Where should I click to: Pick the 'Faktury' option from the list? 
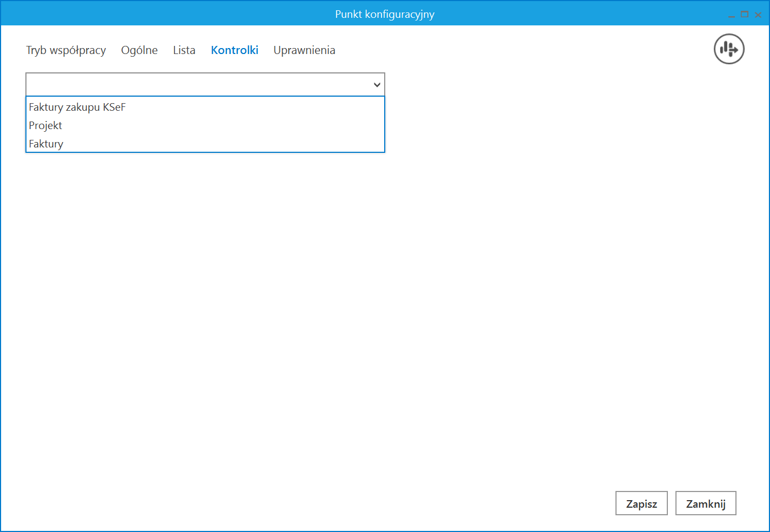click(x=46, y=144)
